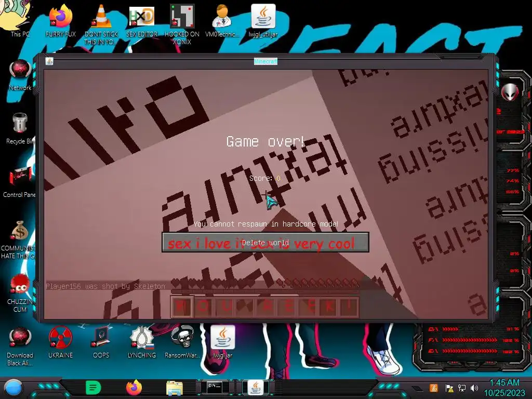Open the VM0Technic desktop shortcut

click(222, 20)
